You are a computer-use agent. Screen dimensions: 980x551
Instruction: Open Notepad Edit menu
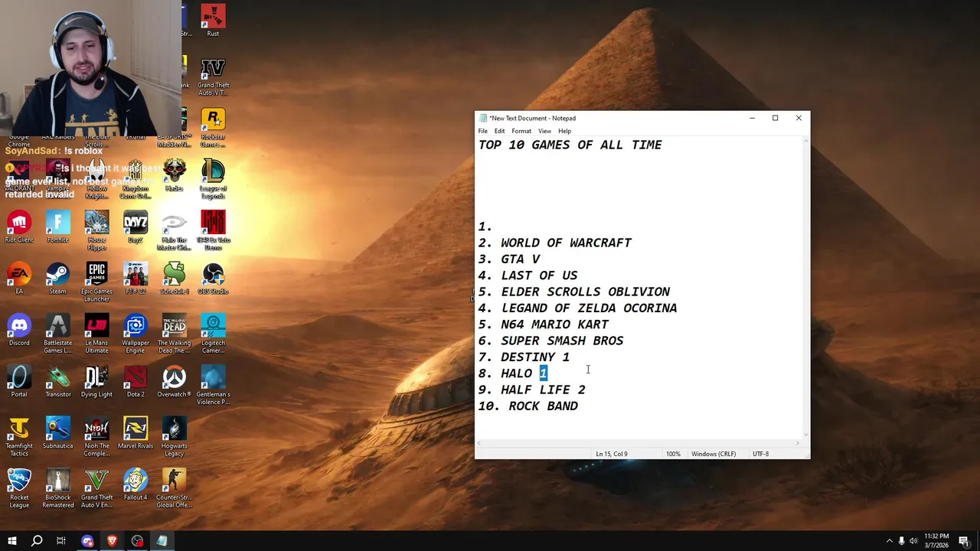point(499,131)
